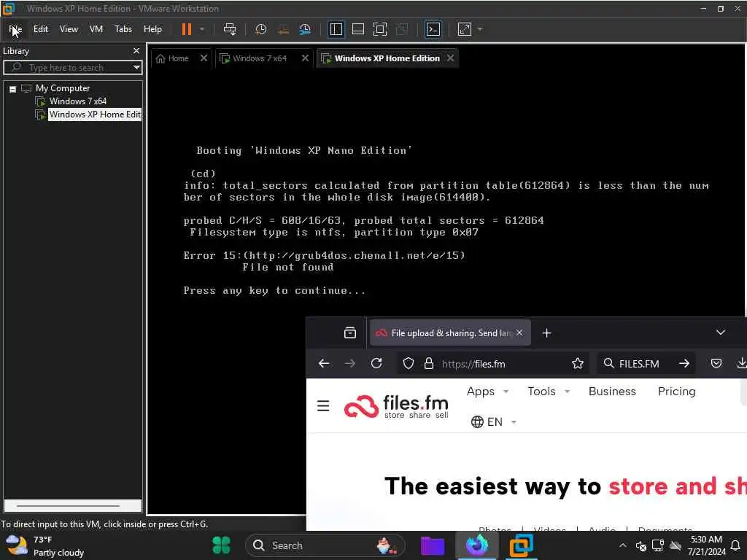Click the Unity mode toolbar icon

click(402, 29)
